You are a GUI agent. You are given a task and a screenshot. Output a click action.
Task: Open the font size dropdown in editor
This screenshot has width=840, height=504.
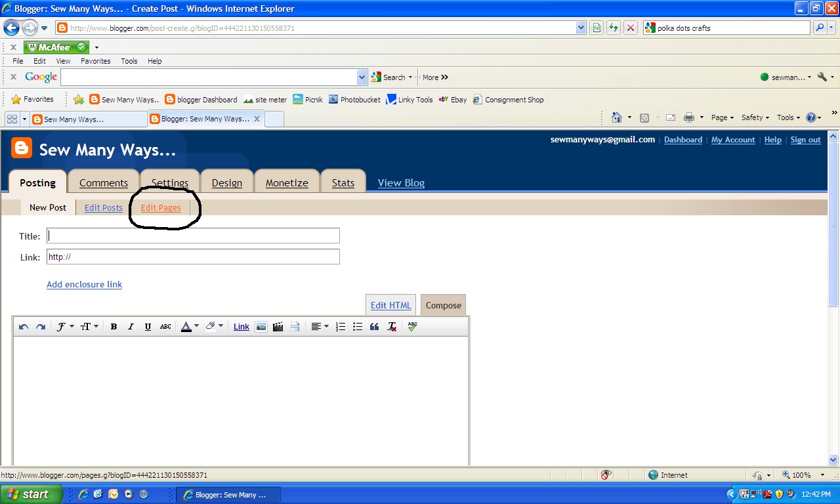89,327
